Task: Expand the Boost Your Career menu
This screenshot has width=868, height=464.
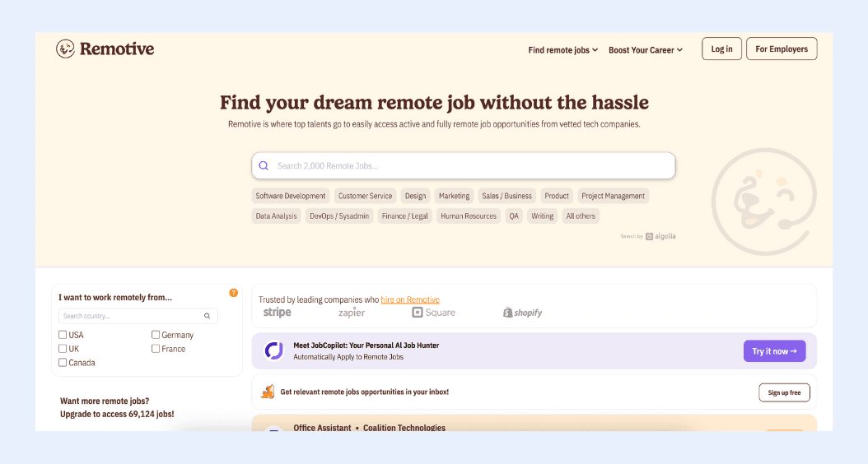Action: click(646, 50)
